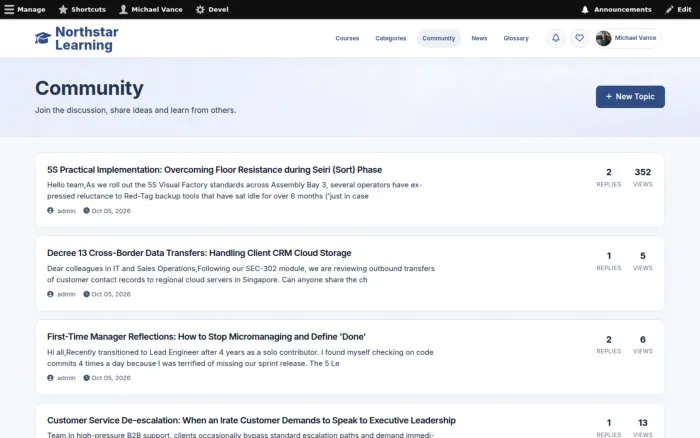Open the News nav item

click(x=479, y=38)
